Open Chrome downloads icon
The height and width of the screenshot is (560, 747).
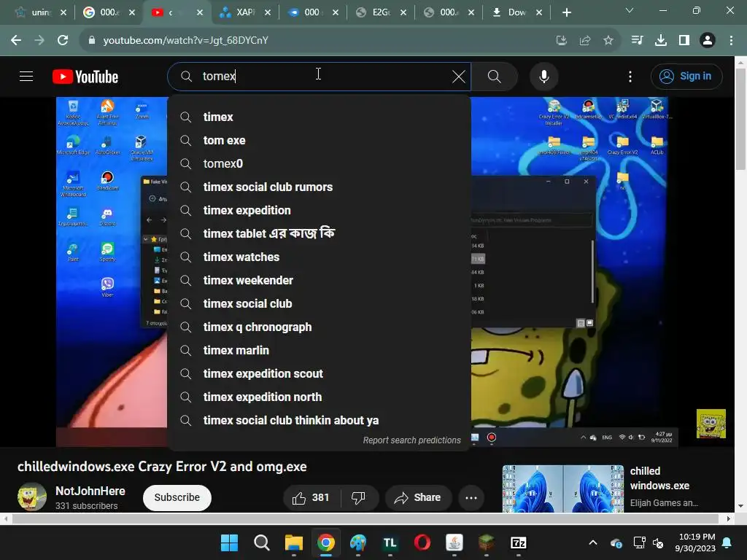(661, 40)
